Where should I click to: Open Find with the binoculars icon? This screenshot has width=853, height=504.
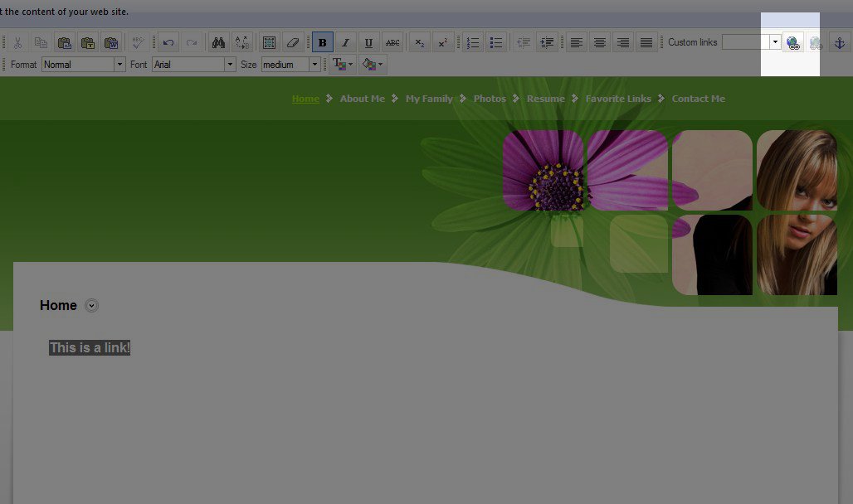click(x=219, y=42)
